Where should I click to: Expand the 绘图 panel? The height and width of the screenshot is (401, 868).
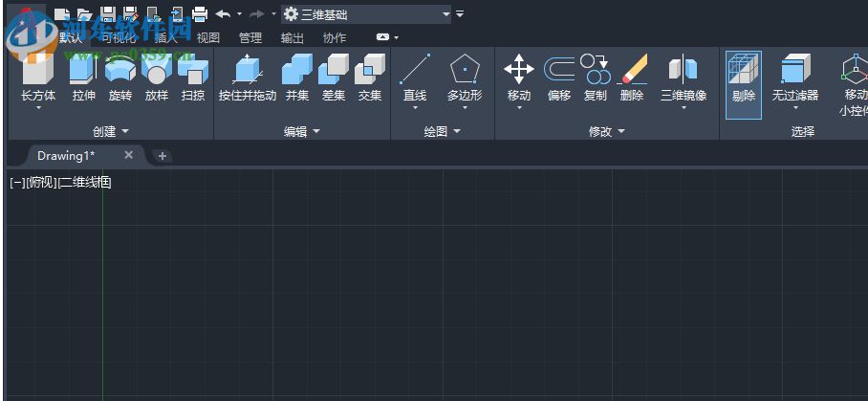pyautogui.click(x=442, y=131)
